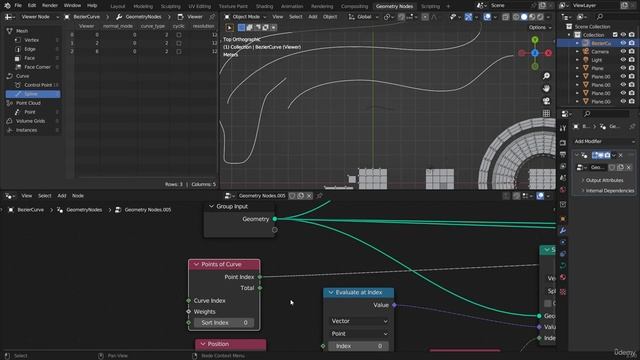Open the viewport Select menu
Viewport: 640px width, 360px height.
click(x=296, y=17)
